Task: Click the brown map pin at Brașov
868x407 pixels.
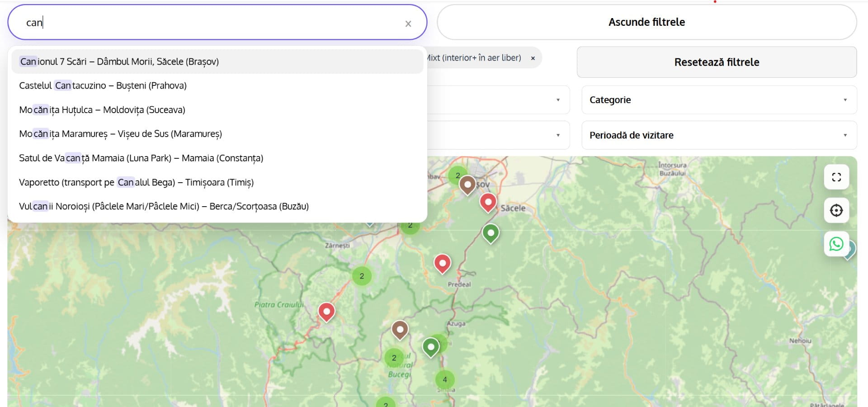Action: pyautogui.click(x=467, y=185)
